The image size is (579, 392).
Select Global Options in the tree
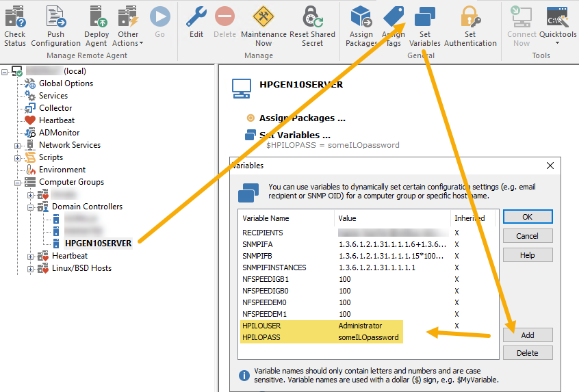click(x=66, y=83)
